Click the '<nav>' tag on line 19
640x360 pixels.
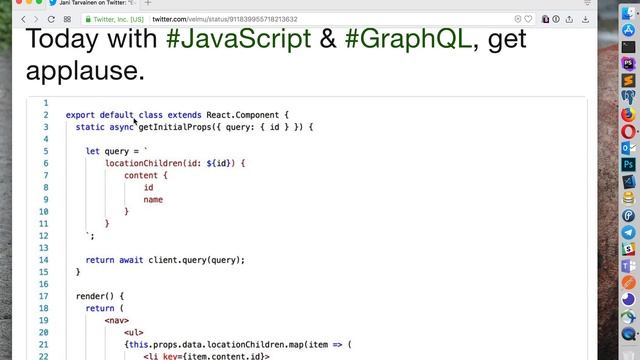coord(117,320)
